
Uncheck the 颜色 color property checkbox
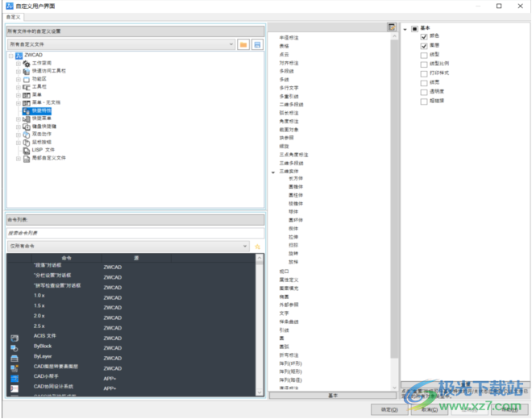tap(424, 36)
